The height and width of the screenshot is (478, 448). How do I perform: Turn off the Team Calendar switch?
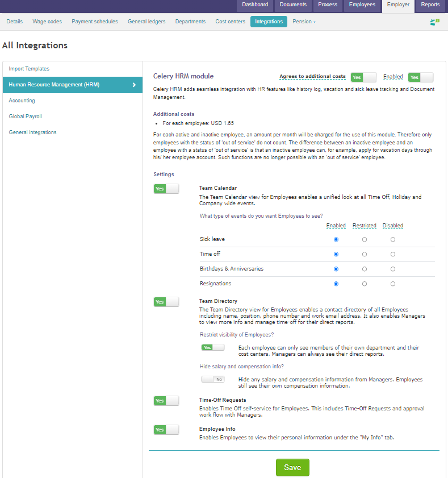pos(166,189)
